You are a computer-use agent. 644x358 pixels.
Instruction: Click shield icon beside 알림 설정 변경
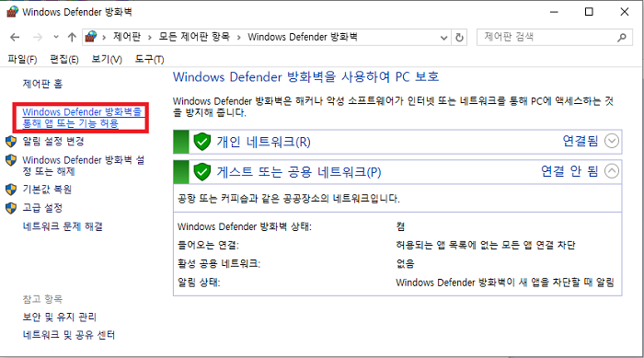11,142
